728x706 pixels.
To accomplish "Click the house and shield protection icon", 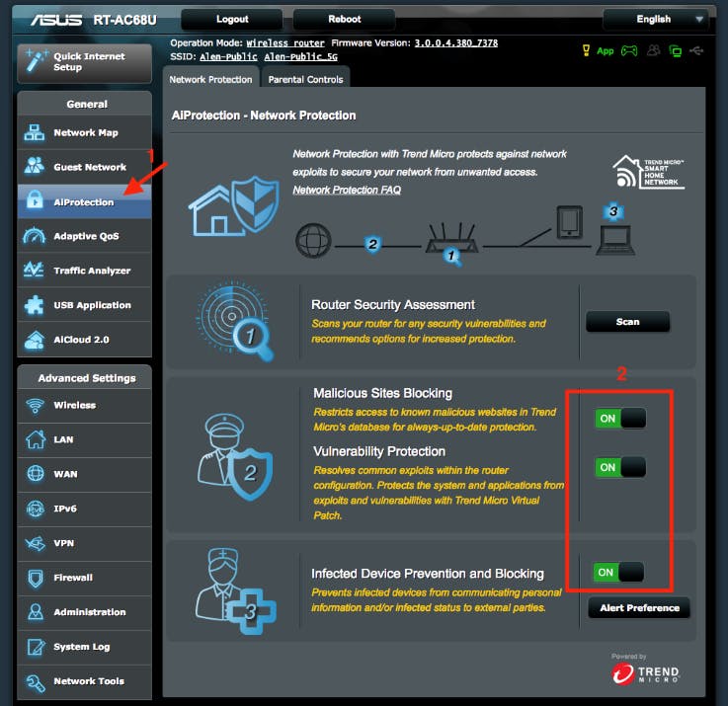I will (x=234, y=205).
